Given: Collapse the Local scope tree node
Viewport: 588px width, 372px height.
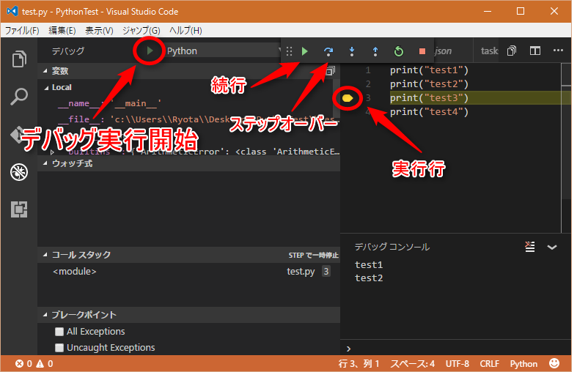Looking at the screenshot, I should click(x=46, y=88).
